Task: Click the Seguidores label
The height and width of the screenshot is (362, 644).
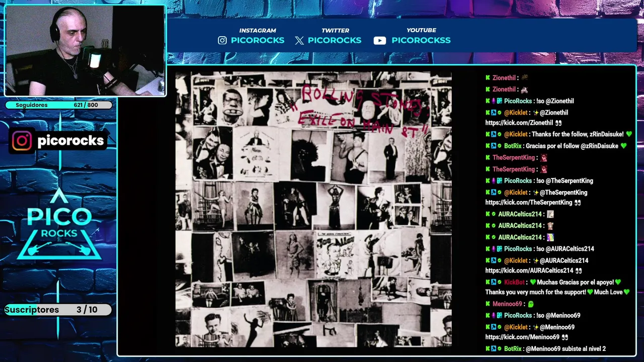Action: [32, 105]
